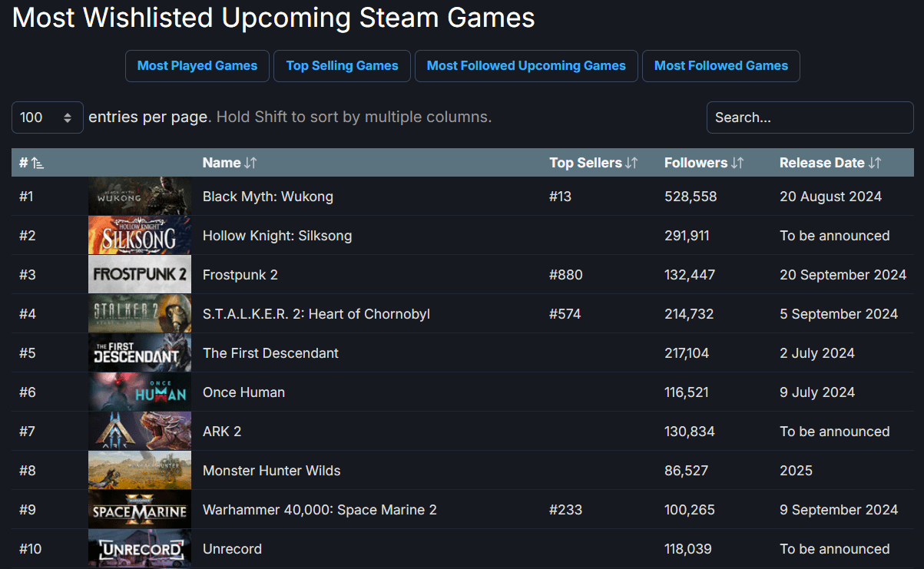This screenshot has height=569, width=924.
Task: Open The First Descendant game link
Action: click(x=270, y=353)
